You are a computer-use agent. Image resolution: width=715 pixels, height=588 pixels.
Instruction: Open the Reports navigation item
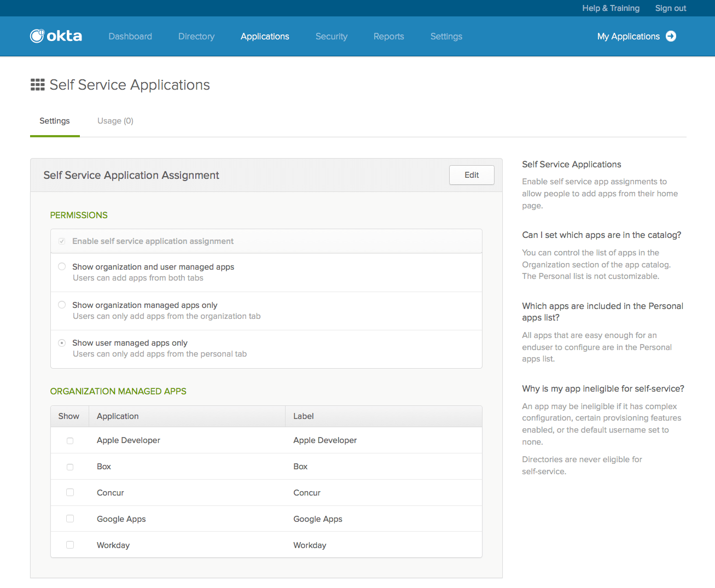(x=388, y=37)
